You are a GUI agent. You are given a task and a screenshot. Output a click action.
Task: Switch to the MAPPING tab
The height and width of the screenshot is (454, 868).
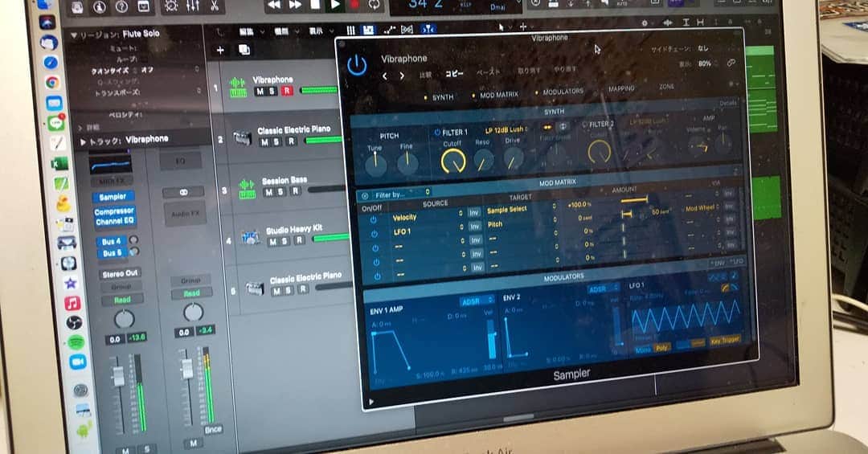pyautogui.click(x=621, y=88)
